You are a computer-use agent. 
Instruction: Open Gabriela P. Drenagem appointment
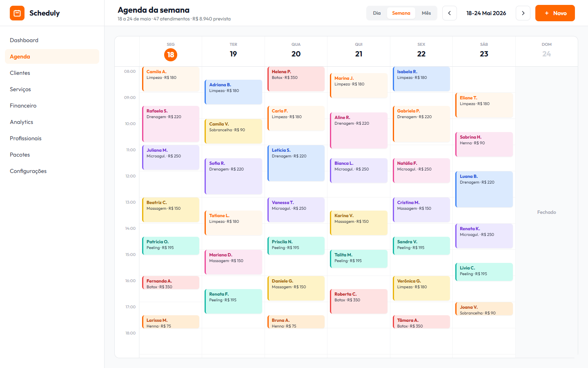pos(421,124)
